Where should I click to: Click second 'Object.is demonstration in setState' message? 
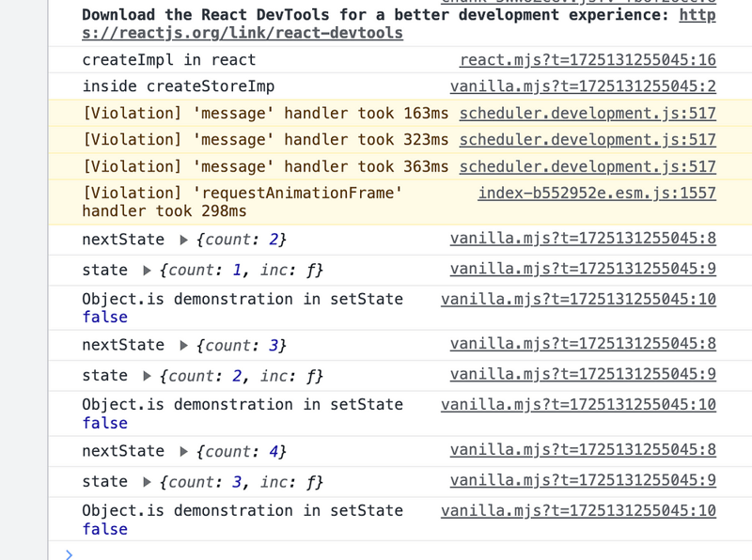(x=243, y=405)
